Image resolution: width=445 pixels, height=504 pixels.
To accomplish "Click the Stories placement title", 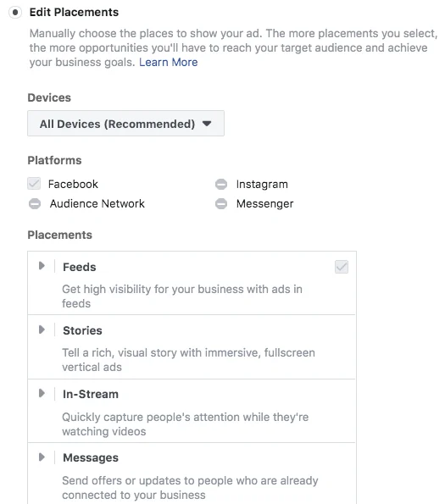I will tap(82, 330).
